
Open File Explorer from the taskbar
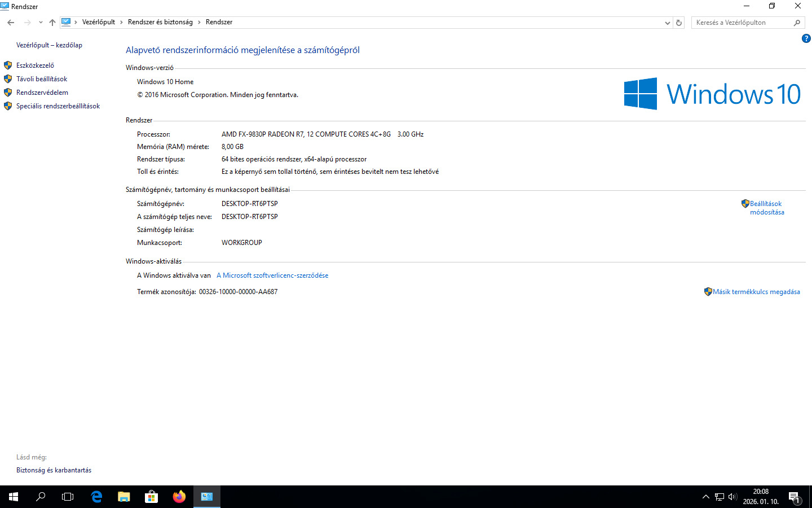[124, 497]
